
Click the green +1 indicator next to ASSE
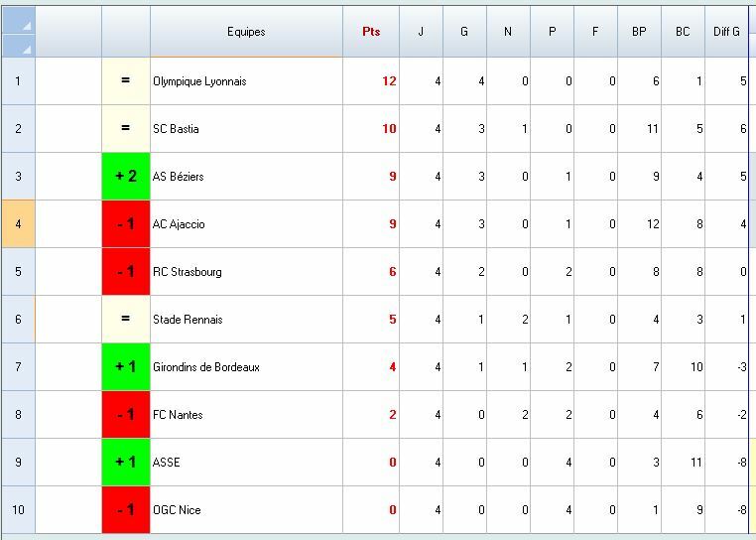126,463
